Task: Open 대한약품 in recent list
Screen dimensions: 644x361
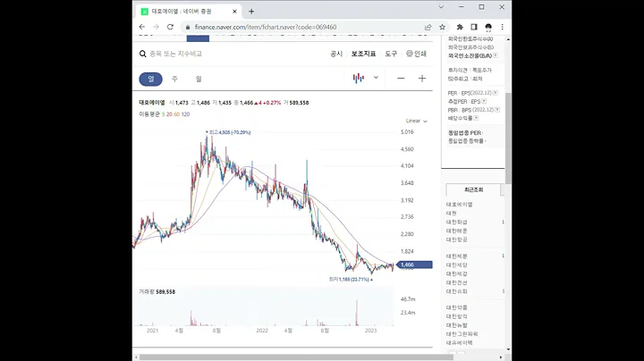Action: pyautogui.click(x=457, y=307)
